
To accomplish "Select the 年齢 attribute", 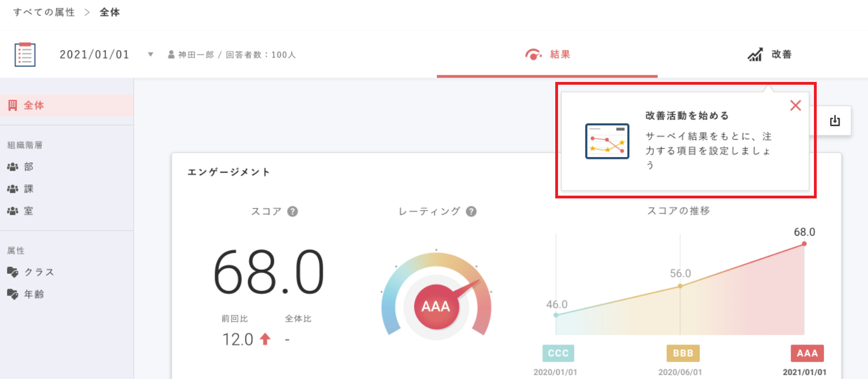I will (33, 294).
